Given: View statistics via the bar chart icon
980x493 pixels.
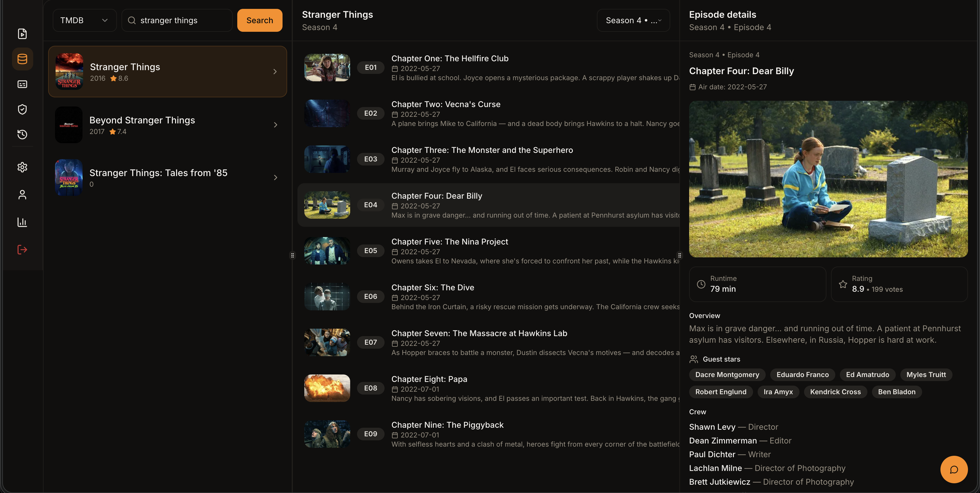Looking at the screenshot, I should pyautogui.click(x=22, y=222).
